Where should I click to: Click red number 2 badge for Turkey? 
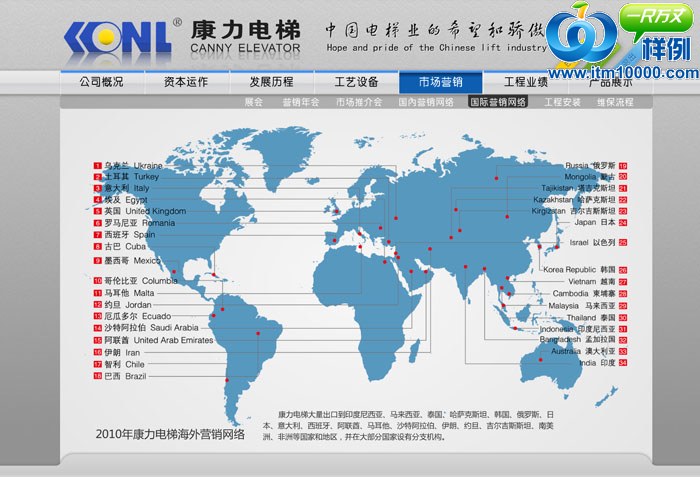click(x=98, y=177)
